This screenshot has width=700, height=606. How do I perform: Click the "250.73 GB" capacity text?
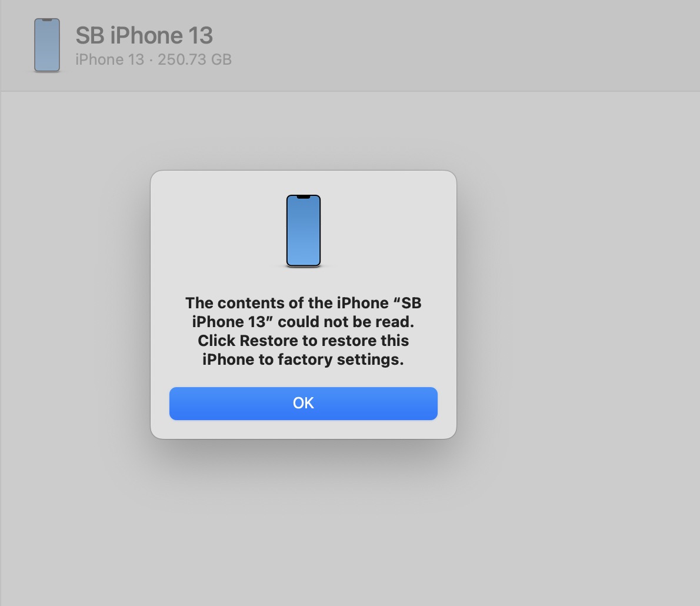click(x=195, y=59)
